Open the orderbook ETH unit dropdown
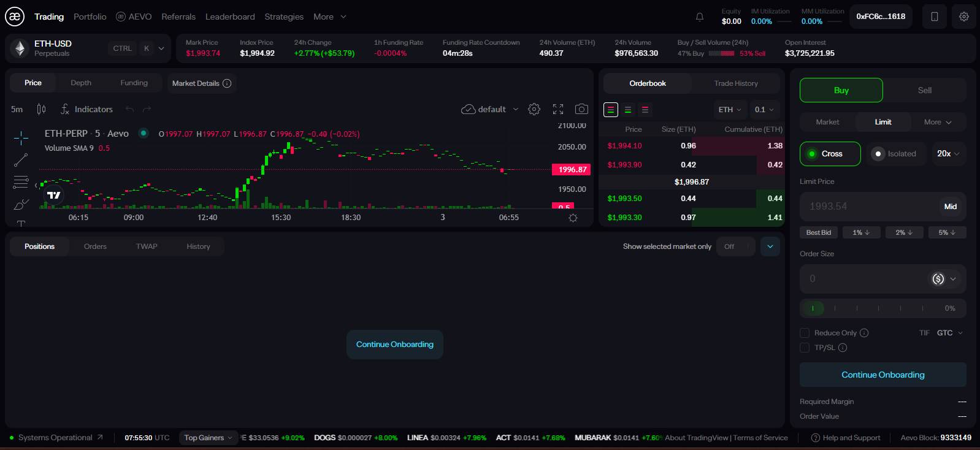This screenshot has width=980, height=450. tap(730, 110)
